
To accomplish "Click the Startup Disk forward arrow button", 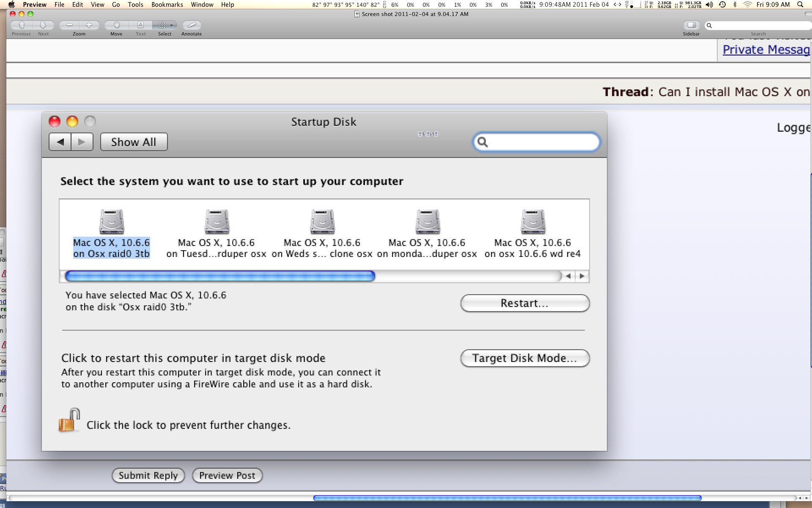I will 82,142.
